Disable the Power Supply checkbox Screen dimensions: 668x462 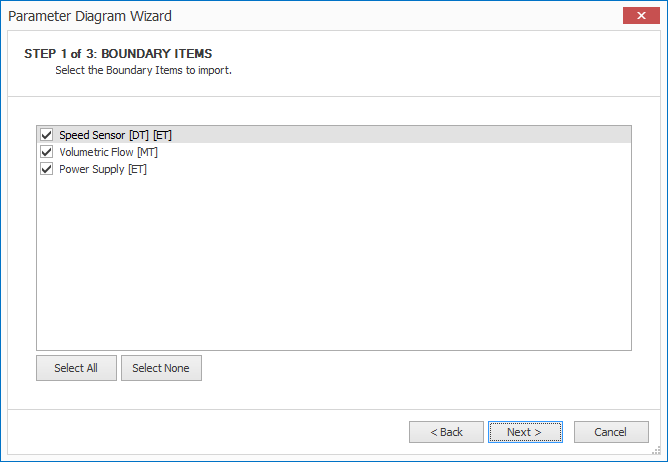(46, 169)
